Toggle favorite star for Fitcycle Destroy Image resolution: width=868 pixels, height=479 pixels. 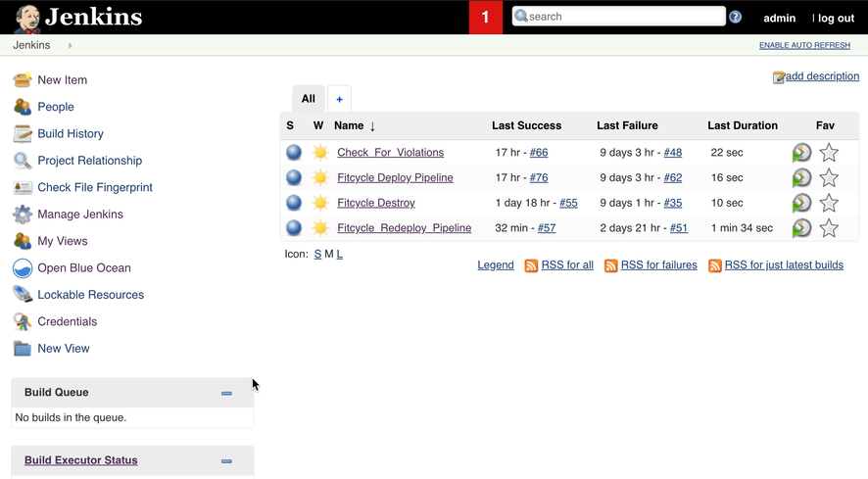(829, 203)
